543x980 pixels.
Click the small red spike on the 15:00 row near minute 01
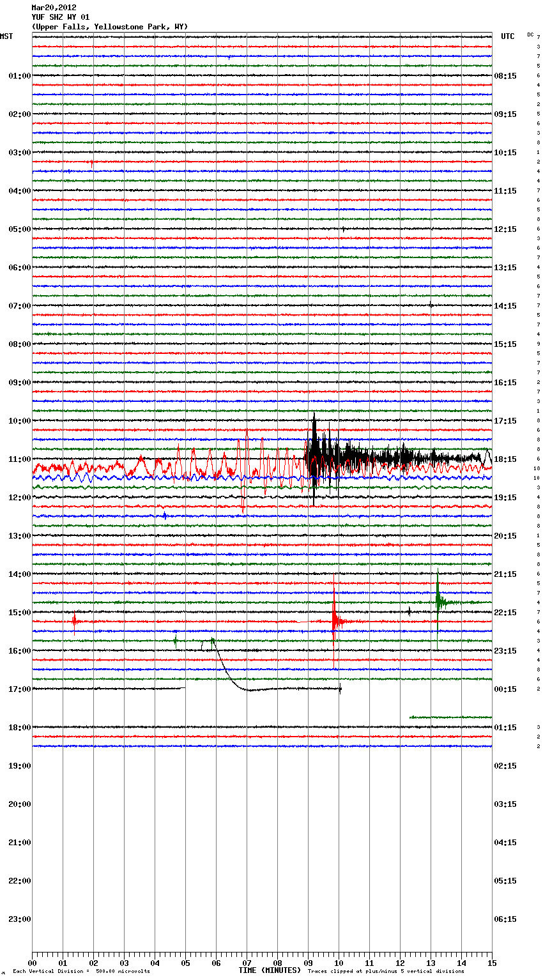pyautogui.click(x=74, y=621)
